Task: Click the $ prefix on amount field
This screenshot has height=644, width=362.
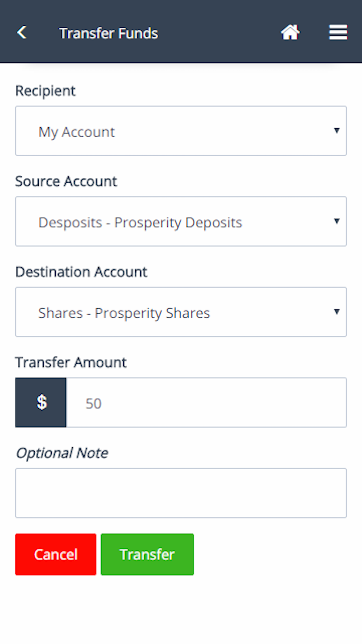Action: pyautogui.click(x=41, y=402)
